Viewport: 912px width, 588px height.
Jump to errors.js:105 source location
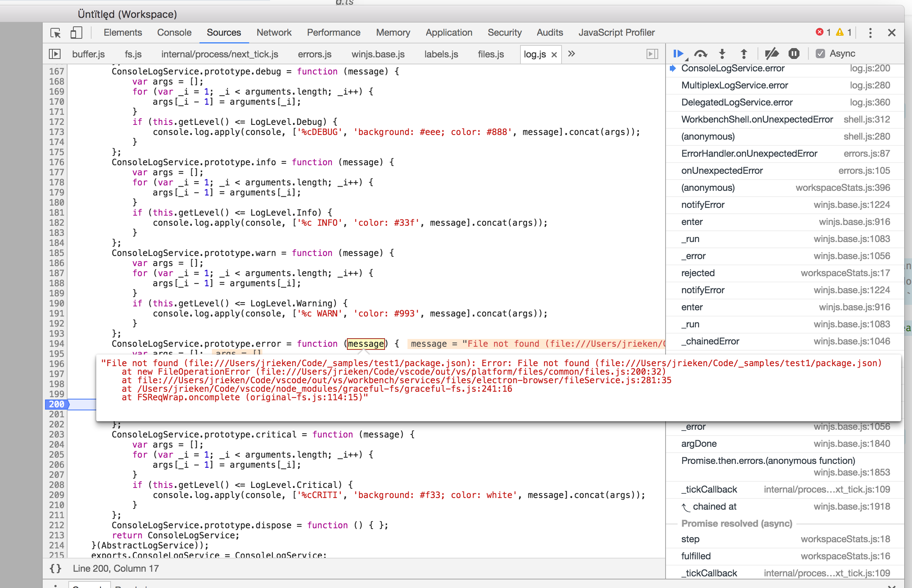pyautogui.click(x=865, y=171)
